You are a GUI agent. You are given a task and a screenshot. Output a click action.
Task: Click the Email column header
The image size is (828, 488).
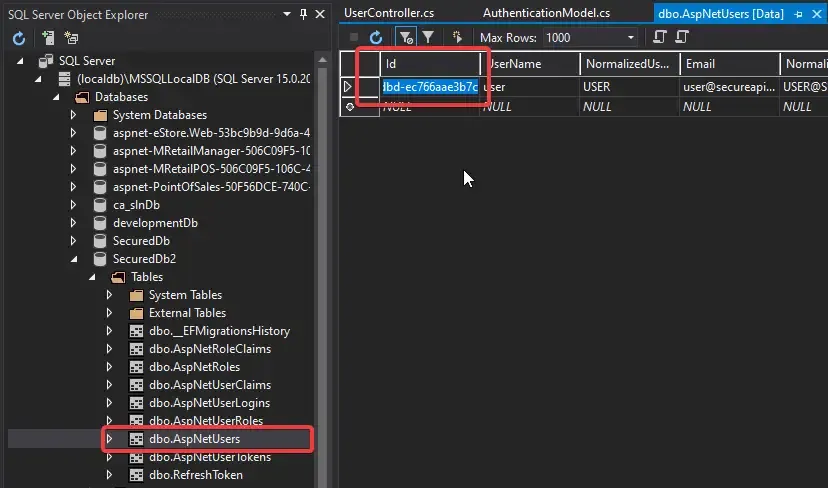pos(729,64)
